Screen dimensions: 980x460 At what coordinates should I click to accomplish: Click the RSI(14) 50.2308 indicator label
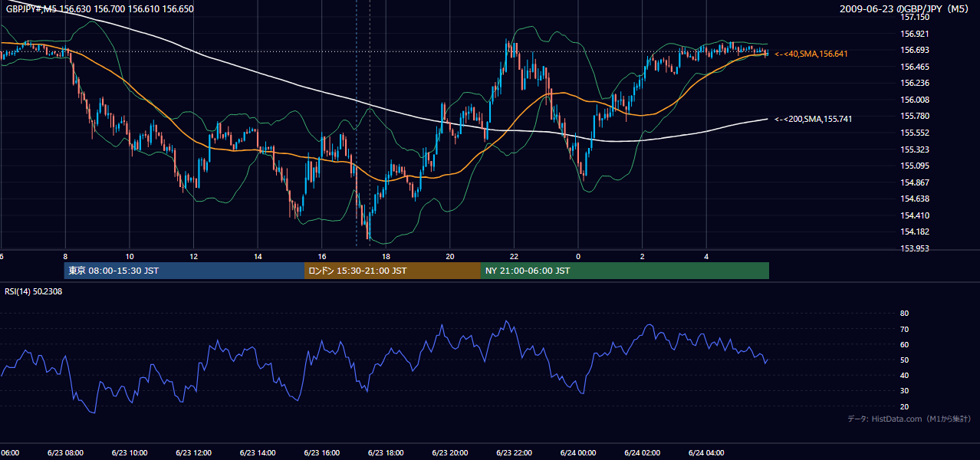tap(33, 291)
